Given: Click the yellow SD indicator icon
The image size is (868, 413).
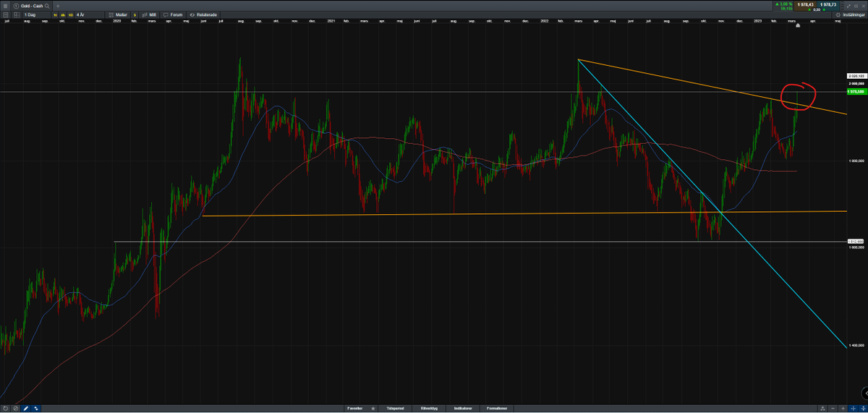Looking at the screenshot, I should pyautogui.click(x=71, y=14).
